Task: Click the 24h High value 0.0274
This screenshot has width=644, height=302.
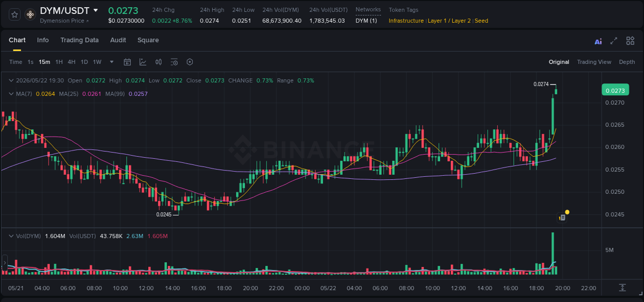Action: pyautogui.click(x=209, y=21)
